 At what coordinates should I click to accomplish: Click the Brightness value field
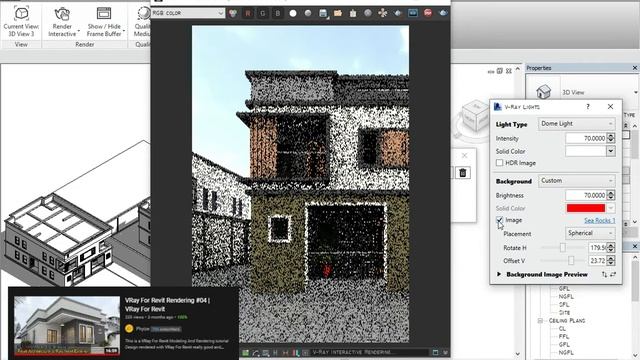[586, 195]
